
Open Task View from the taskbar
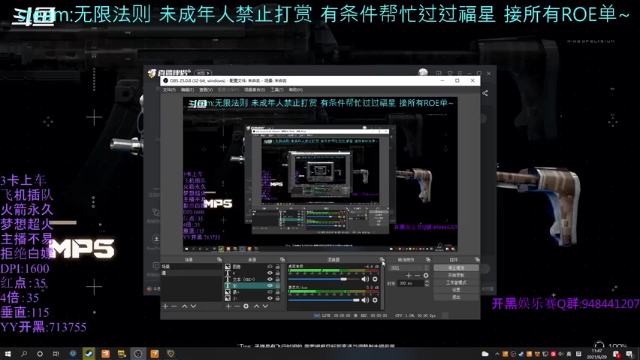[x=56, y=353]
